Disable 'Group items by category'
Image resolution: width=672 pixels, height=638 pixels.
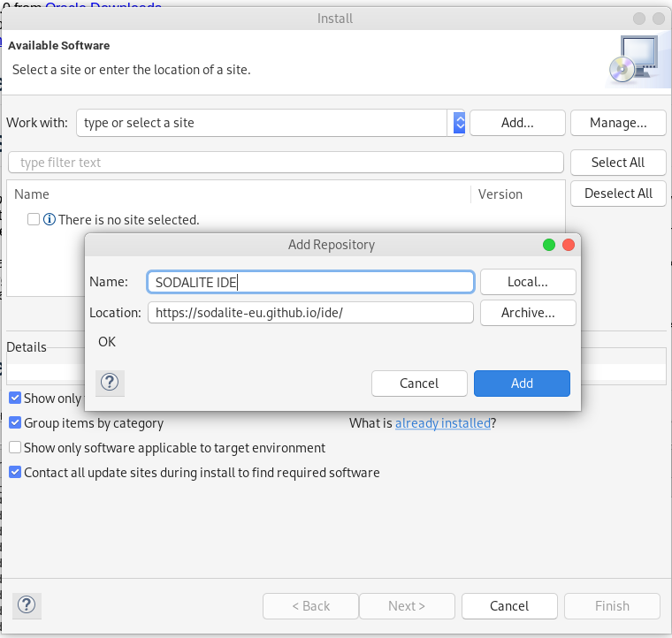click(15, 423)
